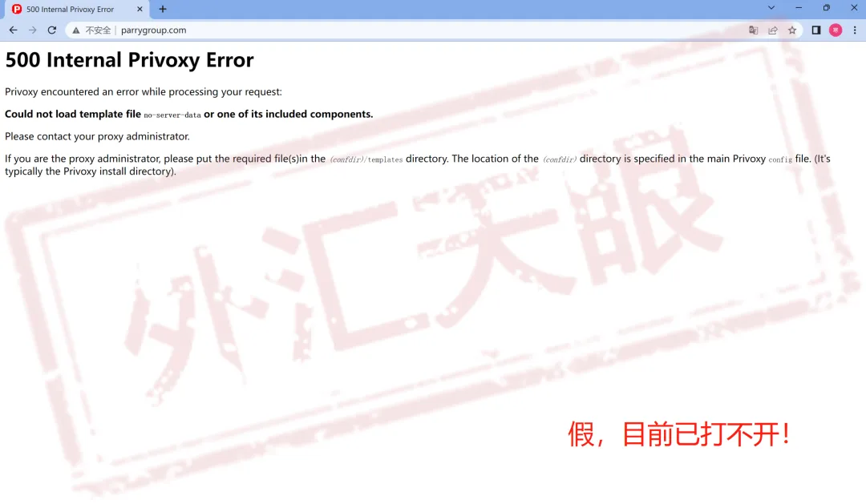Select the 500 Internal Privoxy Error tab
Image resolution: width=866 pixels, height=504 pixels.
(77, 10)
